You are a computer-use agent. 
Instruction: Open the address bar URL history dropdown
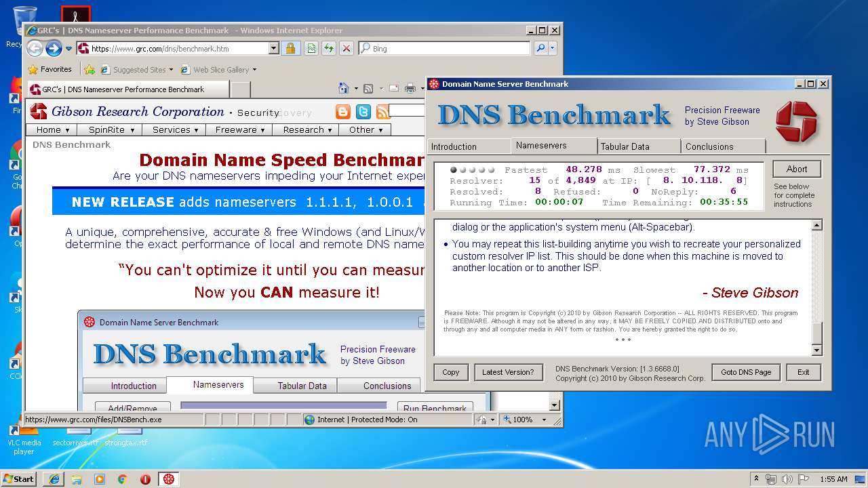point(274,48)
